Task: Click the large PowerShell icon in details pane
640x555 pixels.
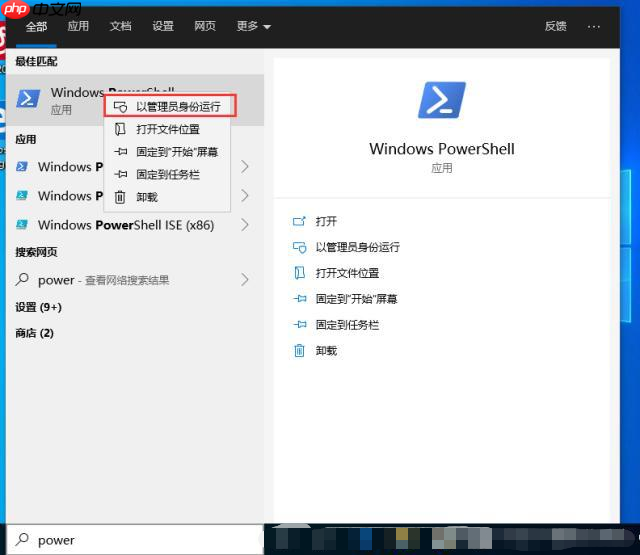Action: point(442,100)
